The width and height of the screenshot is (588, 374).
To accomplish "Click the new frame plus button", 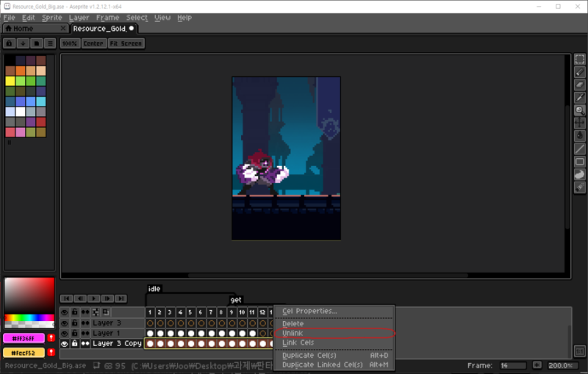I will (x=537, y=365).
